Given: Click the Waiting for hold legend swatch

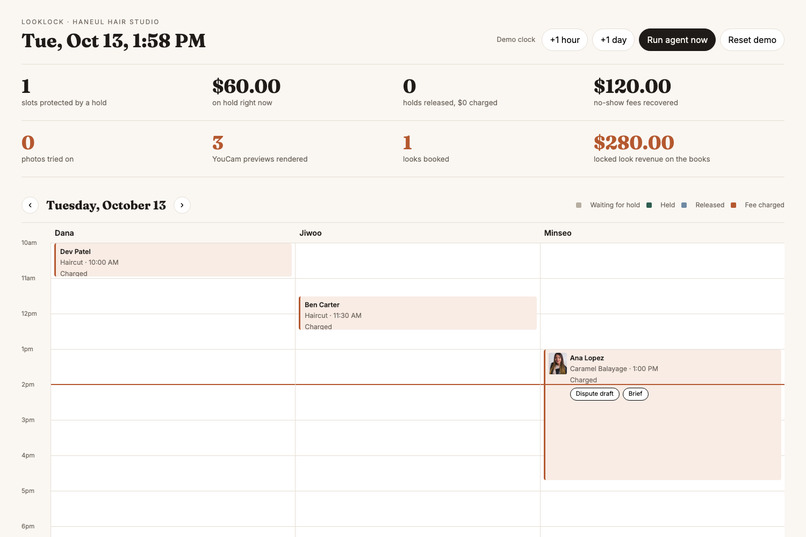Looking at the screenshot, I should point(579,205).
